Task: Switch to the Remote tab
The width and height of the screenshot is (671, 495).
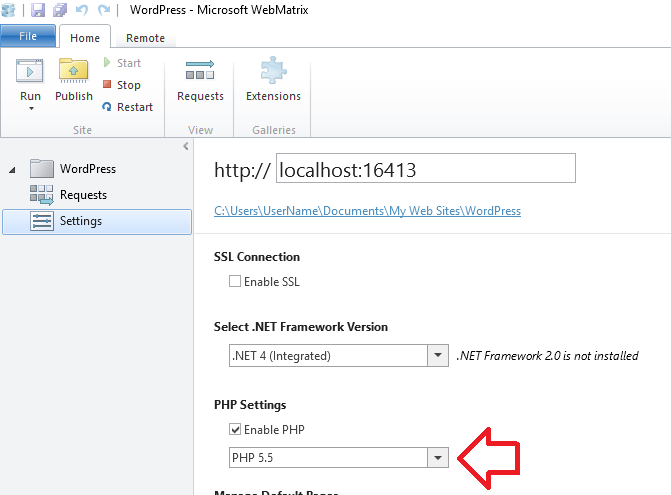Action: (145, 38)
